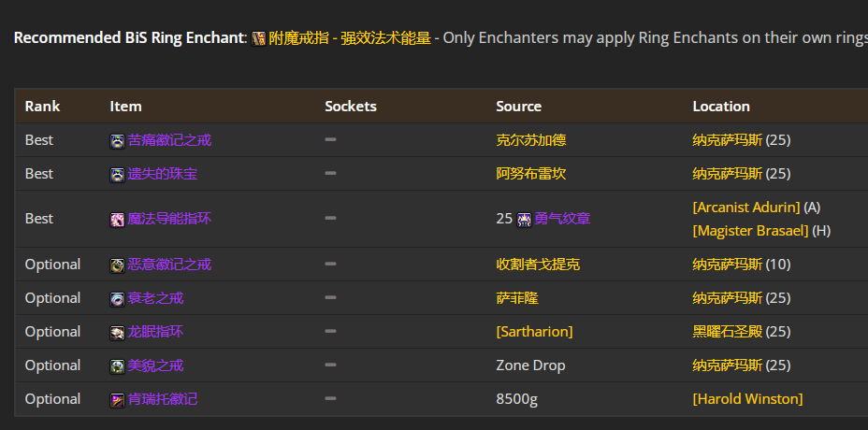Open the [Sartharion] source link
The image size is (868, 430).
click(x=534, y=332)
